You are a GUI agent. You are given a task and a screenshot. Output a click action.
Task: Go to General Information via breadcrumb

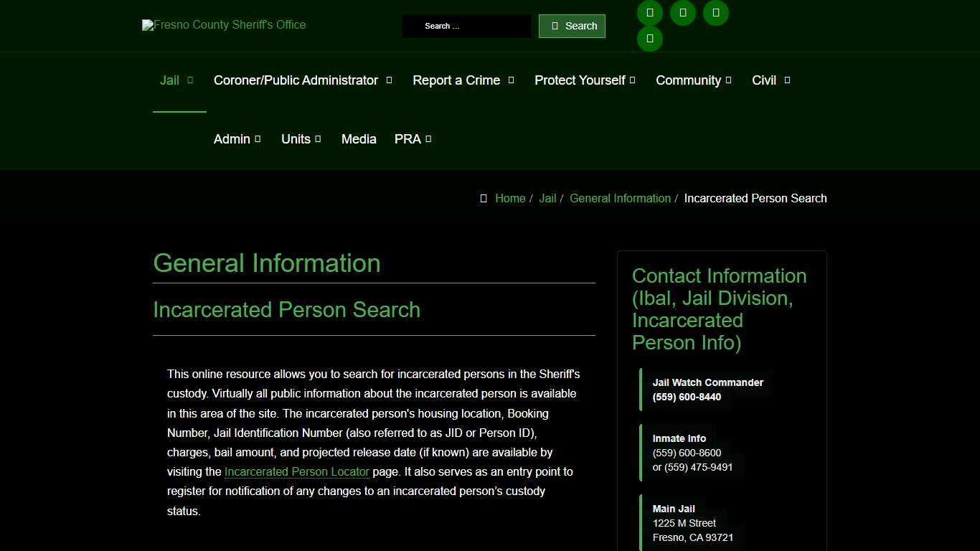coord(620,198)
